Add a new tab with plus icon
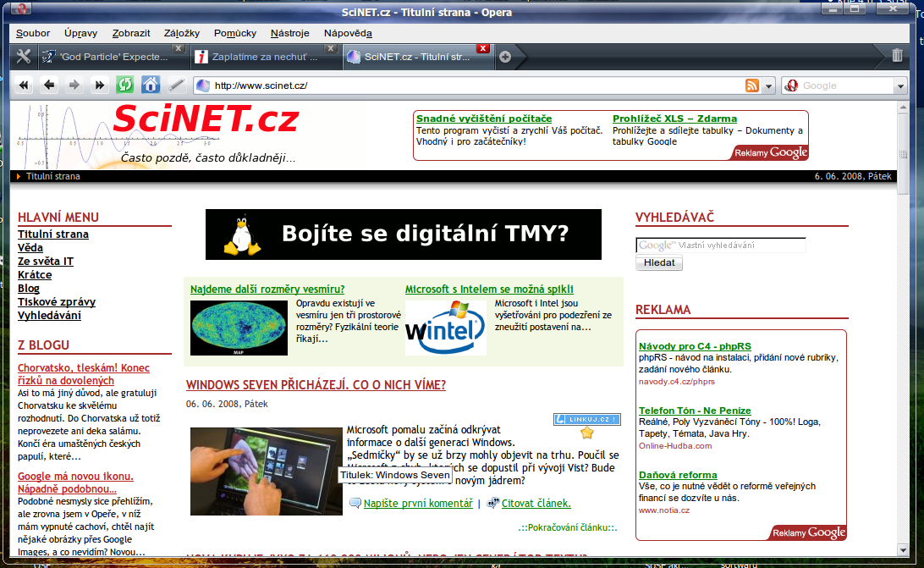The height and width of the screenshot is (568, 924). click(x=505, y=58)
